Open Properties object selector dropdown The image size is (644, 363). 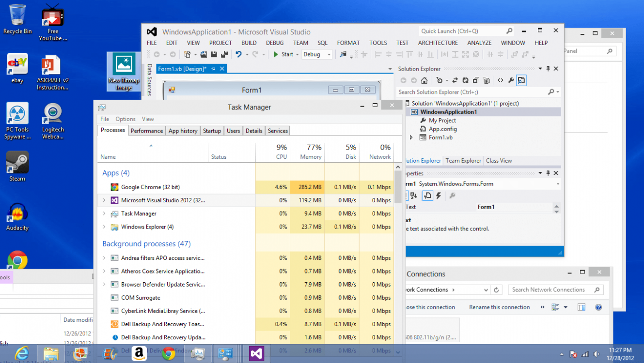[x=557, y=184]
